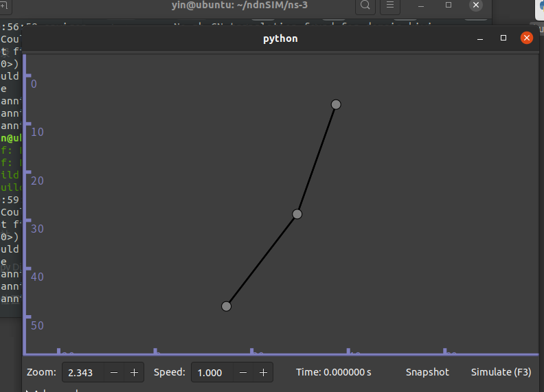Focus the Zoom value field showing 2.343

coord(83,373)
